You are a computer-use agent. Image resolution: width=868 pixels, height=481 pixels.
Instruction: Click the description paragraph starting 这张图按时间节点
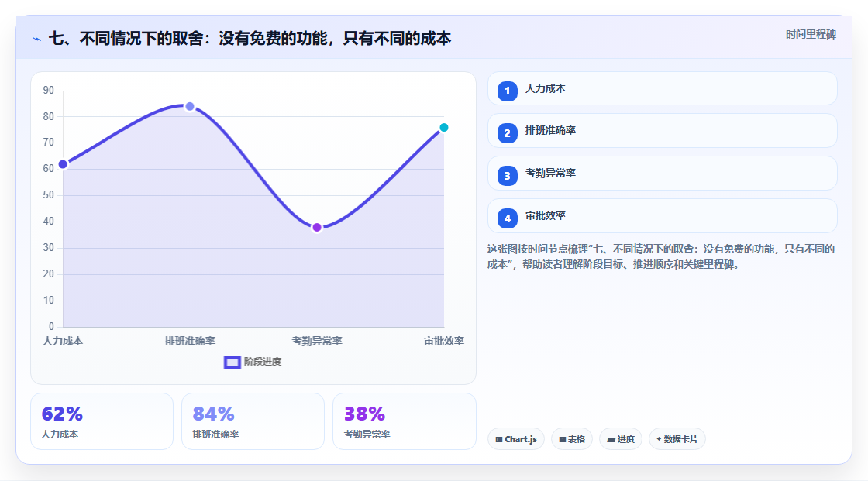(x=661, y=257)
